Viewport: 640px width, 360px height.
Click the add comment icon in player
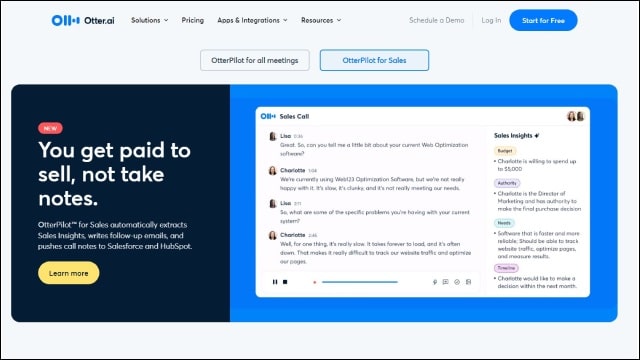445,282
